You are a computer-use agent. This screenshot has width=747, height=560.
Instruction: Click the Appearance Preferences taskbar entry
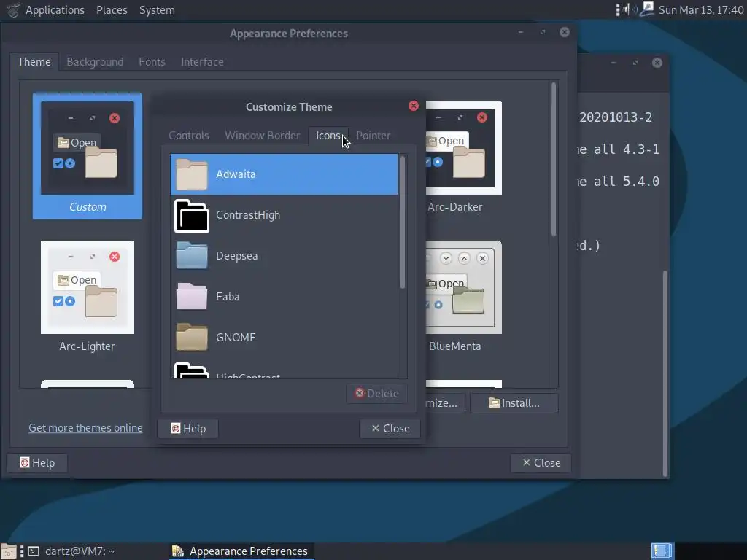click(241, 551)
